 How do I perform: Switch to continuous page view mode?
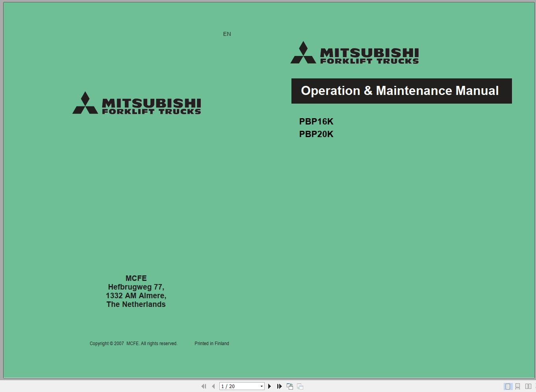(x=518, y=386)
